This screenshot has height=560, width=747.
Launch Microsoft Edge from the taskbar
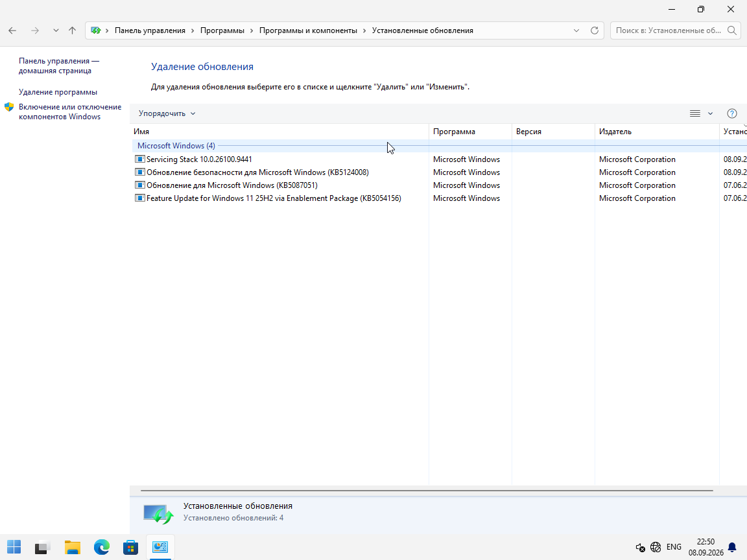101,547
